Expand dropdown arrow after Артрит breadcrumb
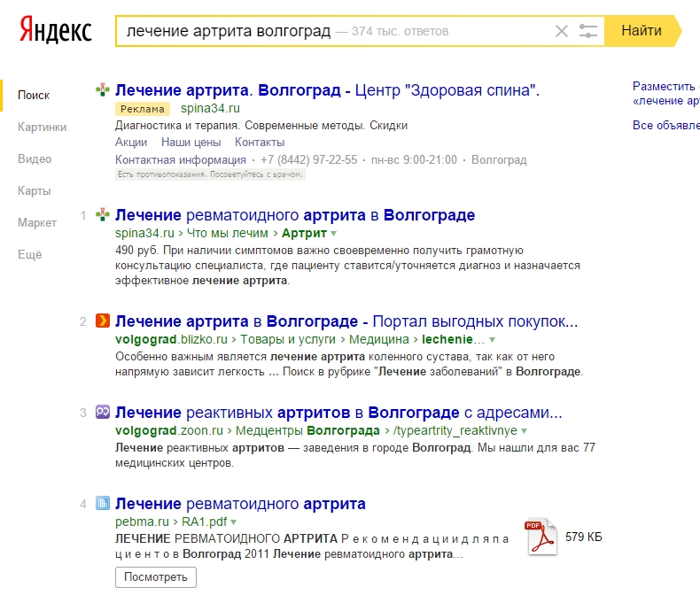 333,234
